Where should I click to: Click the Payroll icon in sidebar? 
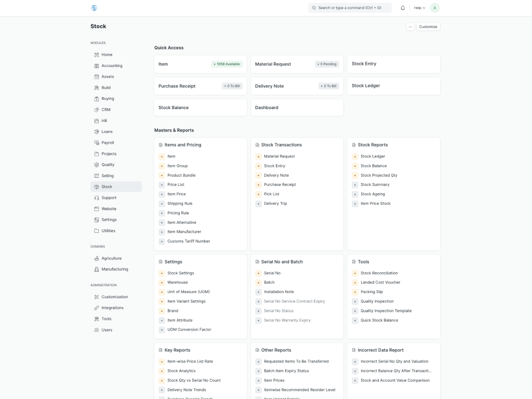point(97,143)
